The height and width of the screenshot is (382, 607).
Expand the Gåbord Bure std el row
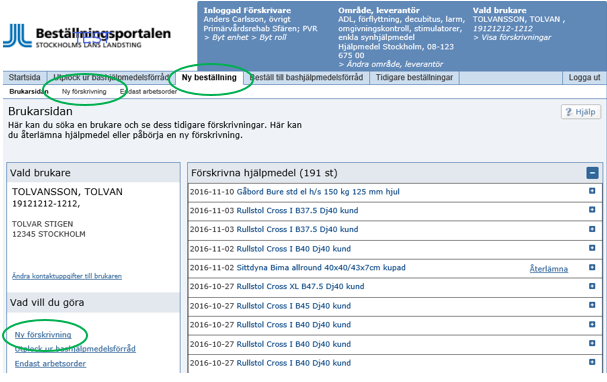point(592,191)
